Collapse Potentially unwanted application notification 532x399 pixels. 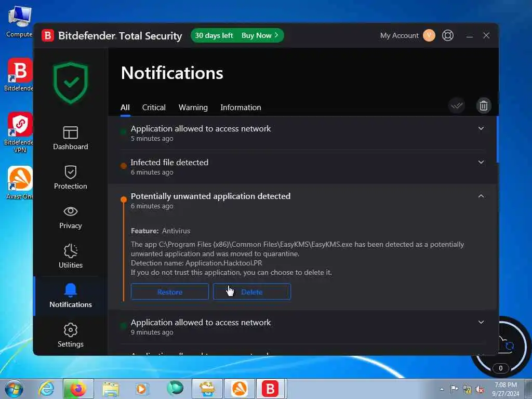pyautogui.click(x=481, y=196)
